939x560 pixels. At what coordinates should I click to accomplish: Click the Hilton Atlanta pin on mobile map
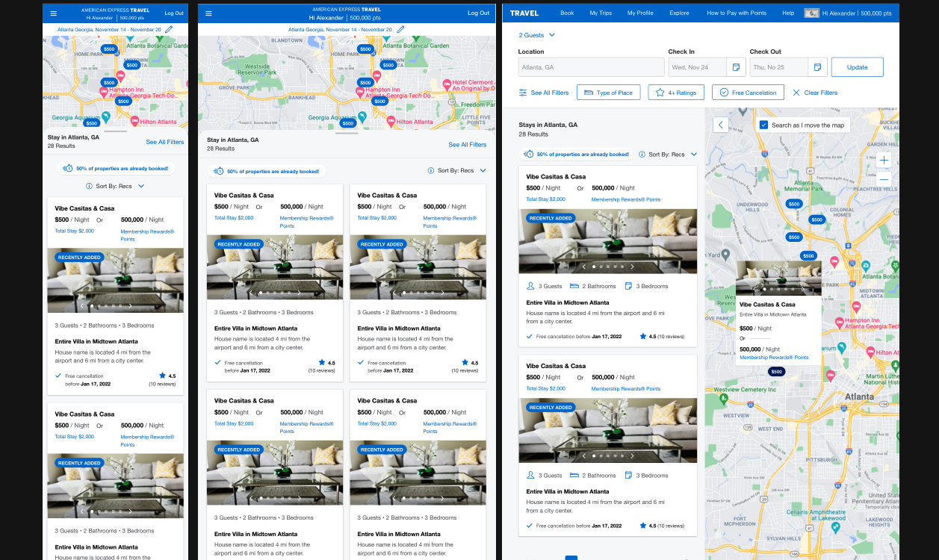pos(134,120)
